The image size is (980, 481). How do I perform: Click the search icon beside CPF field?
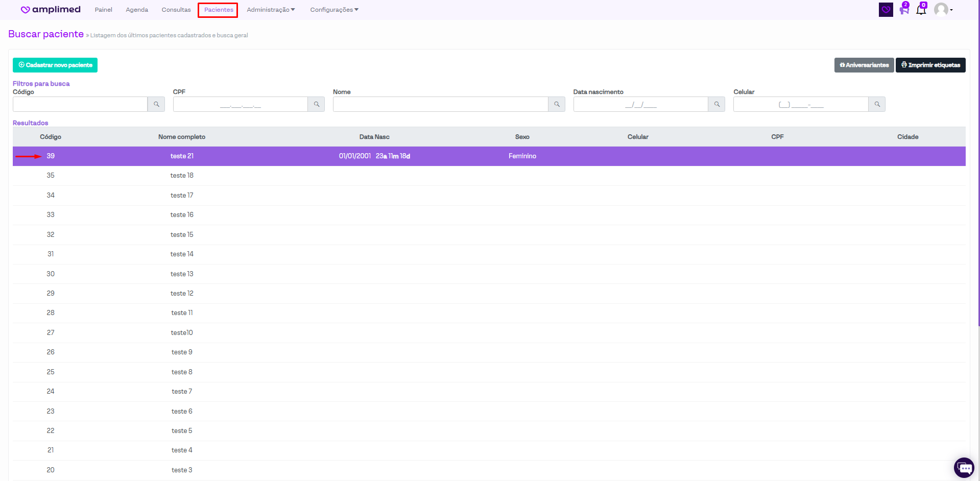pos(317,104)
